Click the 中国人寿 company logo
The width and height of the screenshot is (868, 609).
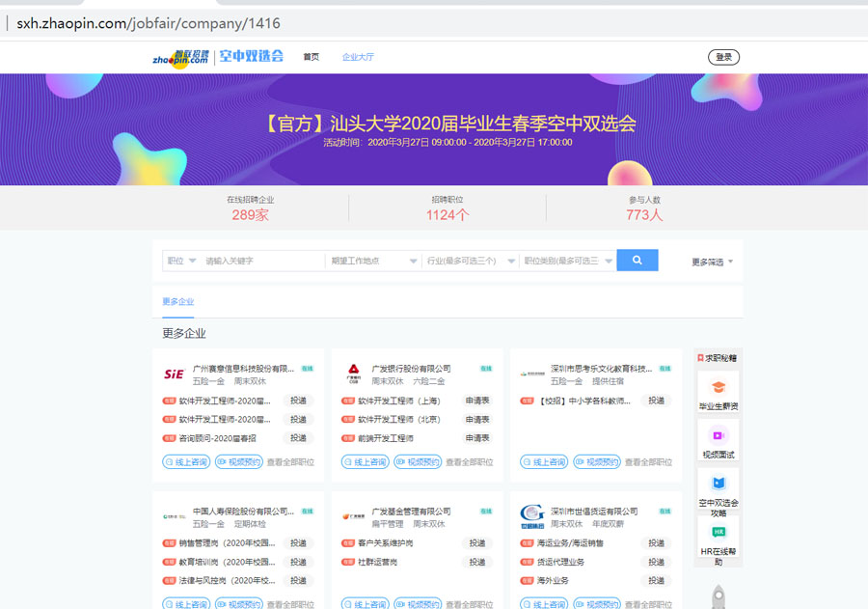tap(174, 516)
